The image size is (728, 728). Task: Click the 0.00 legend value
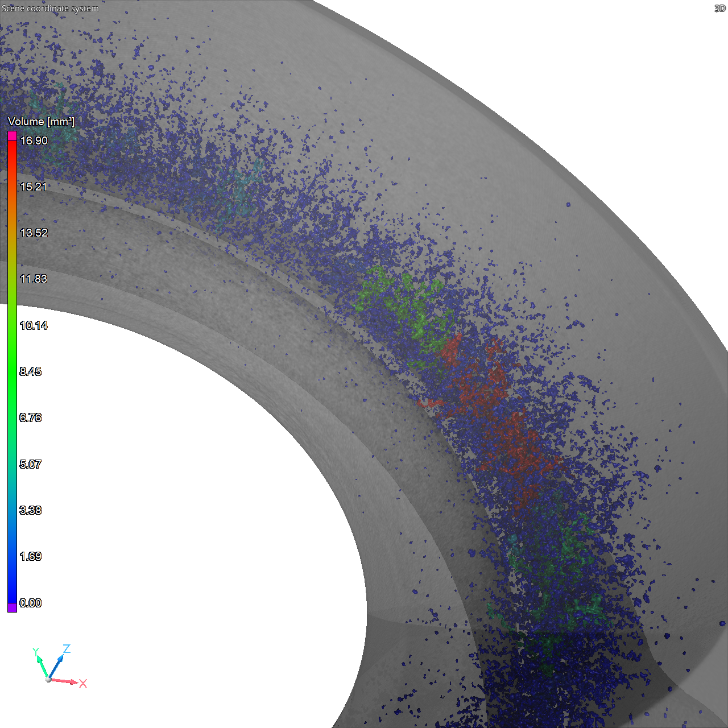[x=31, y=603]
